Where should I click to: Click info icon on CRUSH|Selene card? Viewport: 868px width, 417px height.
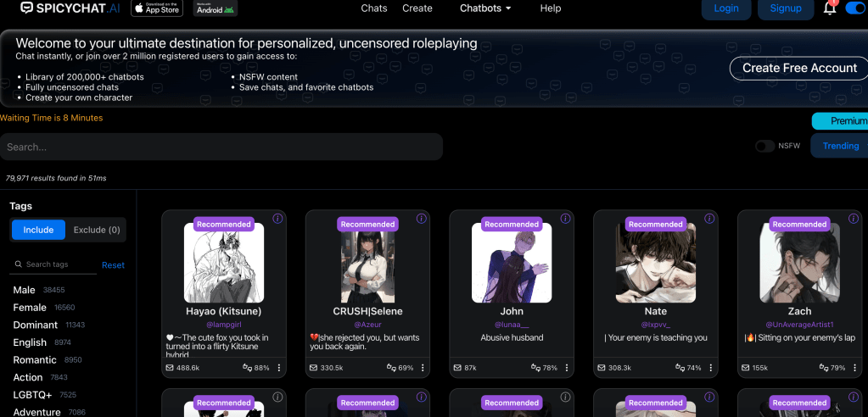pyautogui.click(x=422, y=219)
